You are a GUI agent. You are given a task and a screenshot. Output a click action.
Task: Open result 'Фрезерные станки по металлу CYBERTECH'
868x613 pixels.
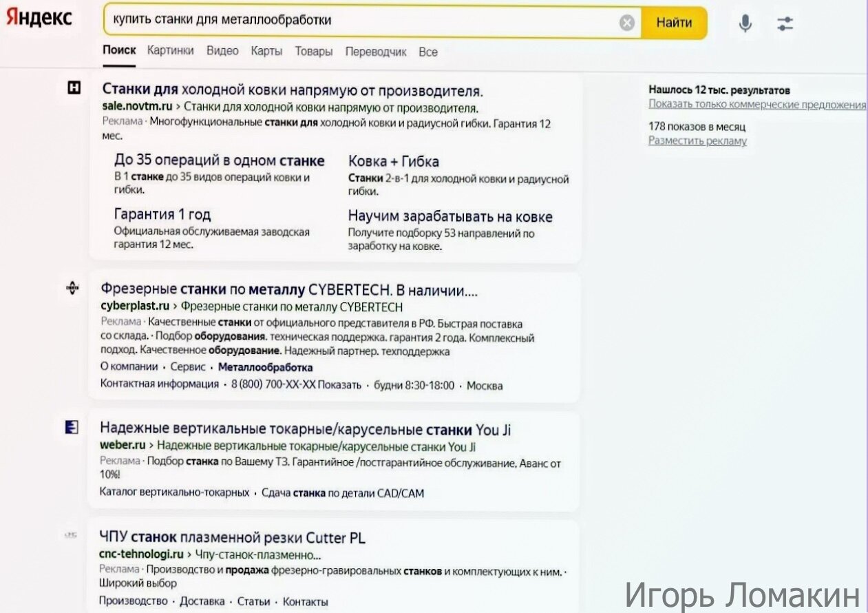(x=289, y=289)
